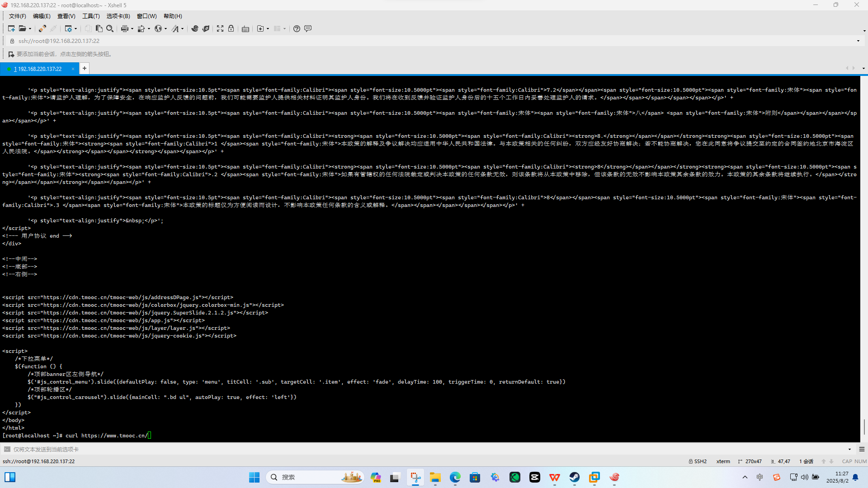Click the terminal vertical scrollbar
868x488 pixels.
pyautogui.click(x=864, y=426)
